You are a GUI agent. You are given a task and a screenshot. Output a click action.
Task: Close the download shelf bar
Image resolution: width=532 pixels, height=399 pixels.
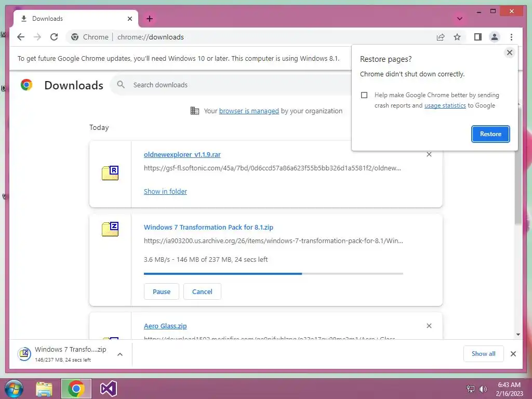point(513,354)
